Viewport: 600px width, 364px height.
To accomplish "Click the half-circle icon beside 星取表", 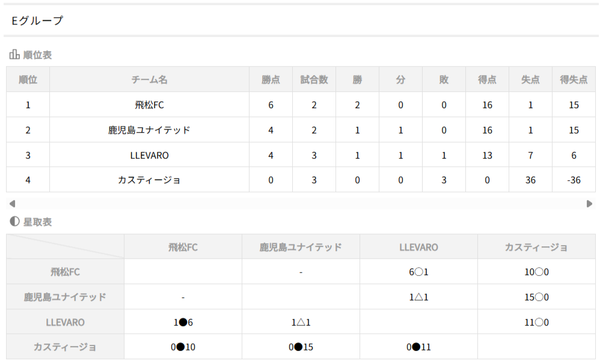I will point(14,222).
